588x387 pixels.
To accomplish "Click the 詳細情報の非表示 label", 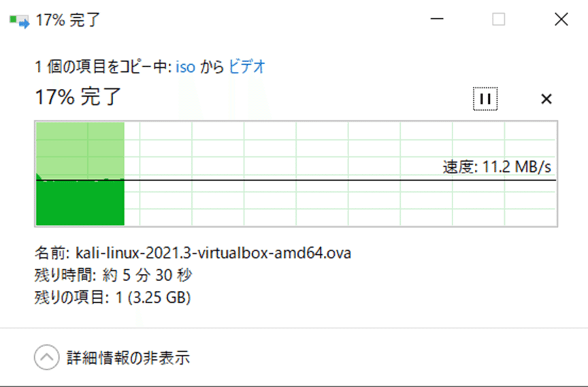I will point(128,357).
